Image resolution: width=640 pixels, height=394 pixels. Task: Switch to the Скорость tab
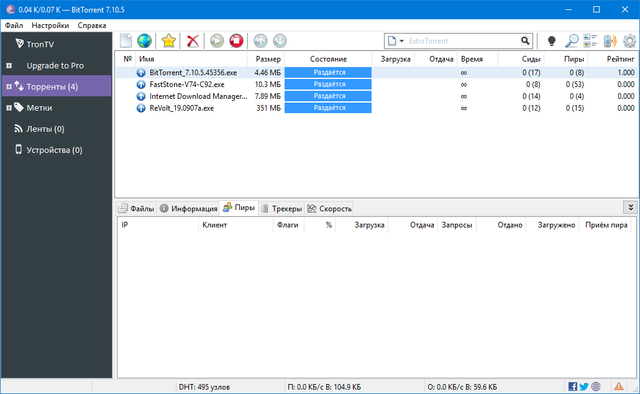(329, 209)
